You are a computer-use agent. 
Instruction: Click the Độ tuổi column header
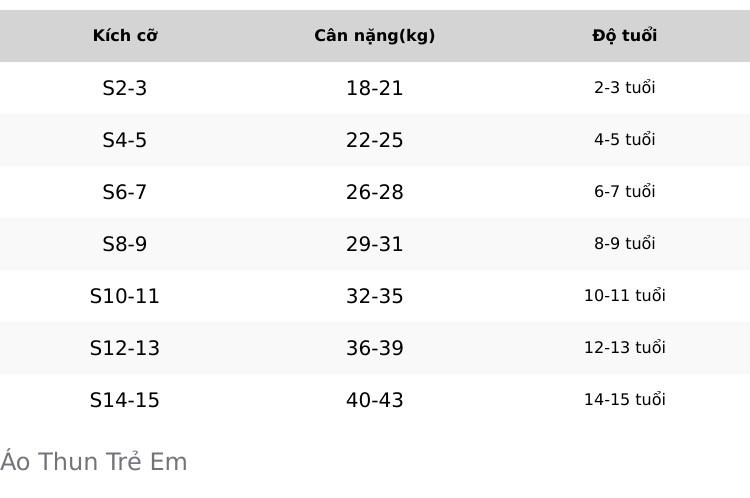[625, 35]
